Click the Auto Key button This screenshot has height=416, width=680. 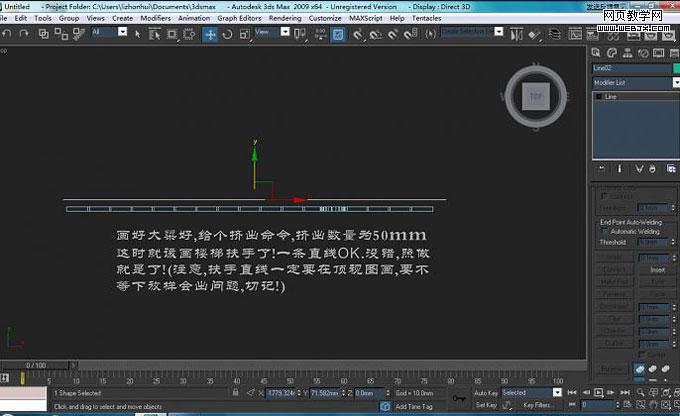click(486, 393)
